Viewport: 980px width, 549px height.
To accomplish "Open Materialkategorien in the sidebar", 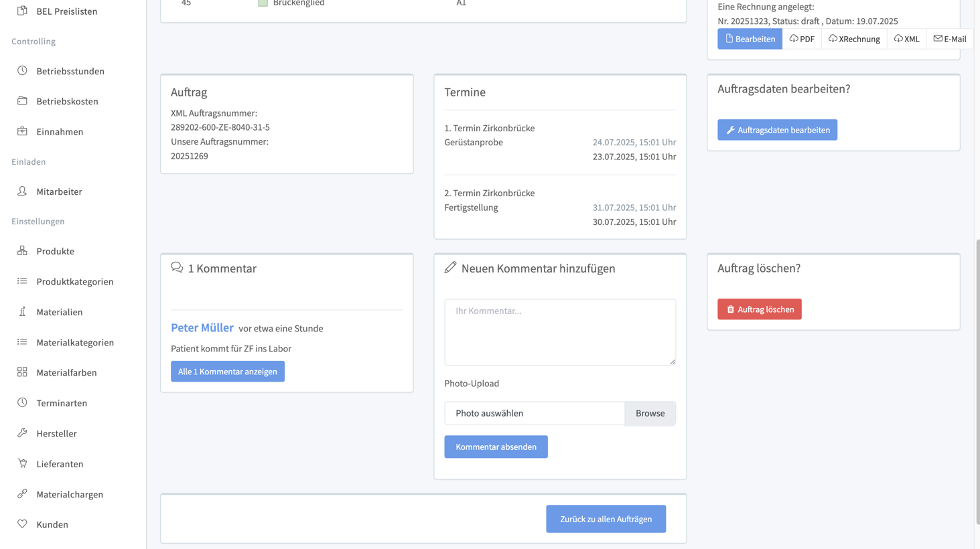I will tap(75, 342).
